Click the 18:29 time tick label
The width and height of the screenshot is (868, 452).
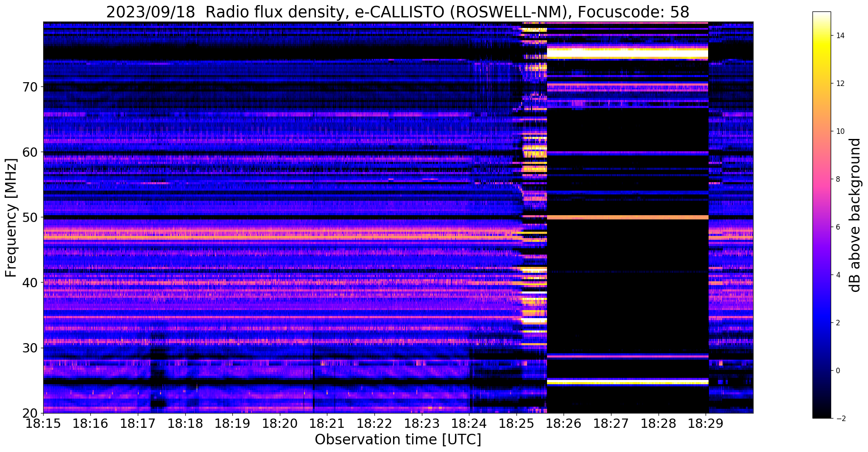[706, 424]
